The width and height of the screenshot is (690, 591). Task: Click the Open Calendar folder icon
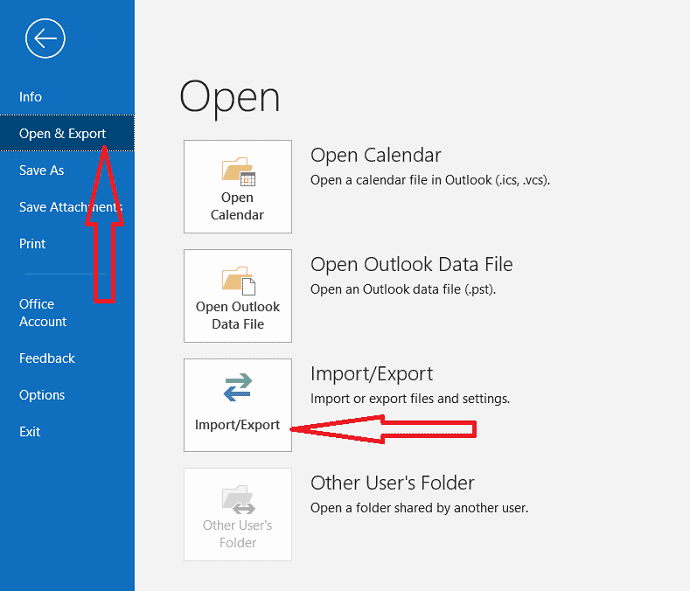click(239, 171)
